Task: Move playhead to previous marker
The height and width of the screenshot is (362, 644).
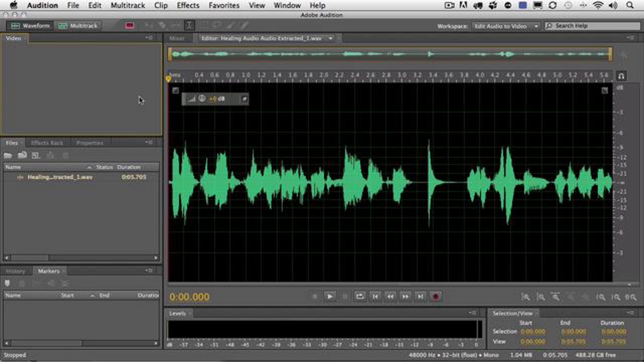Action: (375, 297)
